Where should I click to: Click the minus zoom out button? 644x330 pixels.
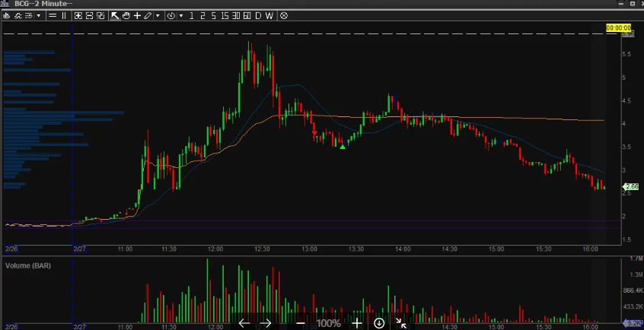click(x=301, y=323)
